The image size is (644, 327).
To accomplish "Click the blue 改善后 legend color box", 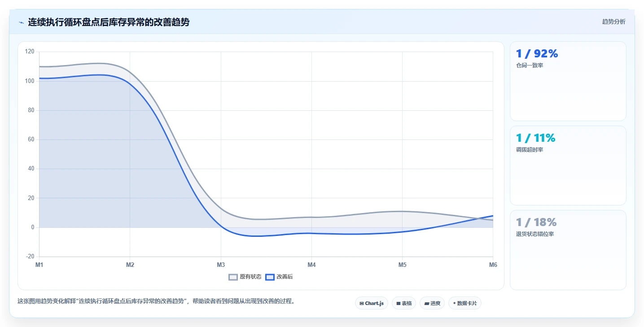I will tap(270, 277).
